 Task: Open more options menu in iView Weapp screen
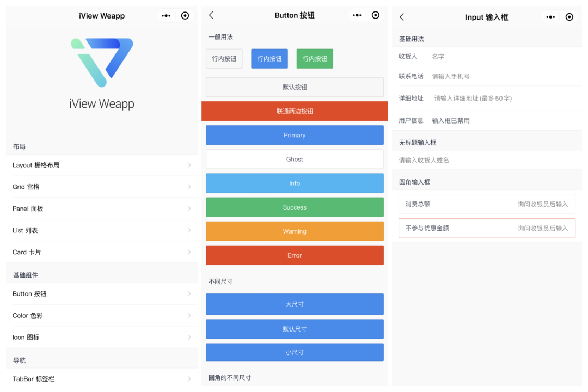166,16
